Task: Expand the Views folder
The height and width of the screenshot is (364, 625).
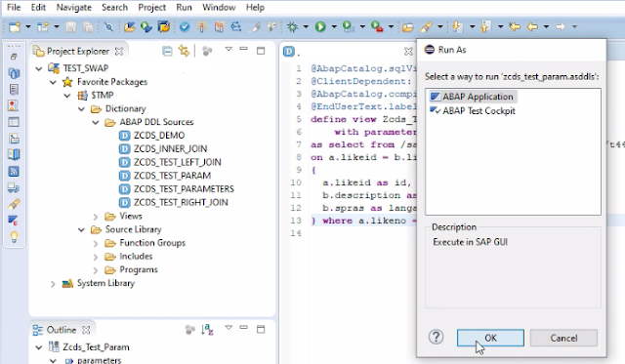Action: click(x=96, y=217)
